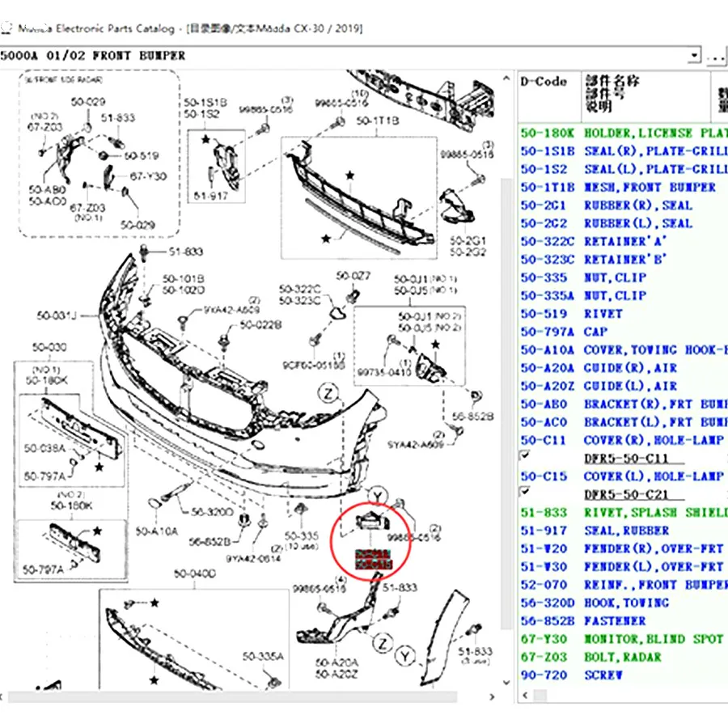The height and width of the screenshot is (728, 728).
Task: Check the DFR5-50-C11 part checkbox
Action: click(x=525, y=455)
